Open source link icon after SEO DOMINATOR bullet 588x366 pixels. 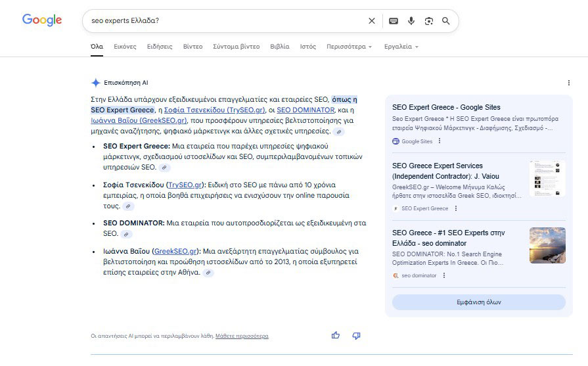tap(126, 234)
